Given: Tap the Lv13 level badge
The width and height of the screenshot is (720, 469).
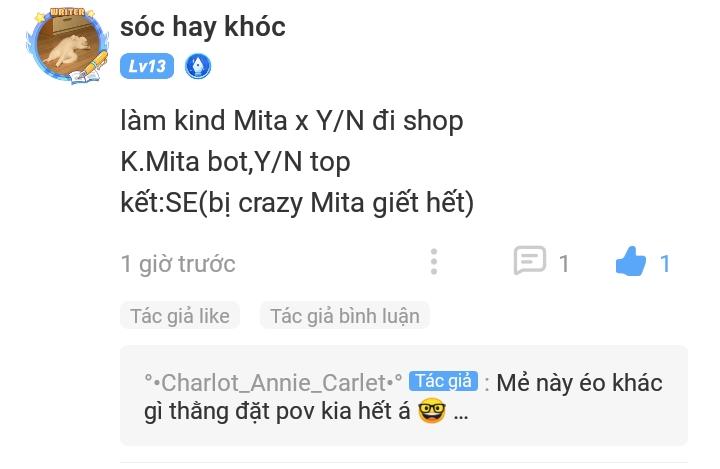Looking at the screenshot, I should click(x=147, y=66).
